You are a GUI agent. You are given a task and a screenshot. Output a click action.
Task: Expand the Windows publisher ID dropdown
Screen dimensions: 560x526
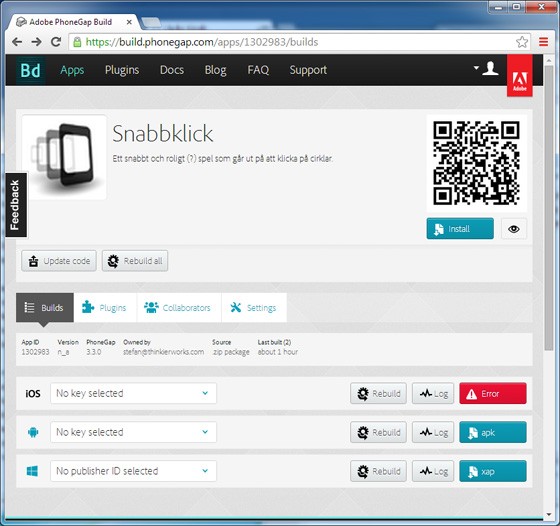tap(134, 471)
